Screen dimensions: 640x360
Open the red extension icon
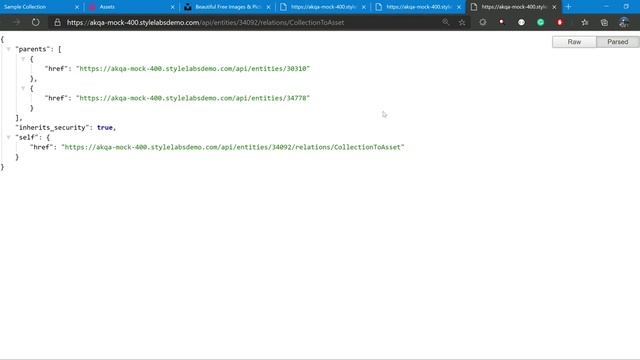tap(560, 22)
